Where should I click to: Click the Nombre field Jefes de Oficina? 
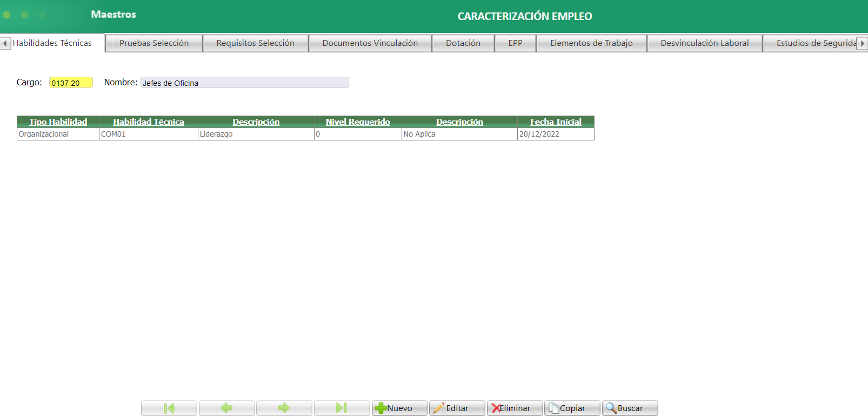tap(244, 83)
